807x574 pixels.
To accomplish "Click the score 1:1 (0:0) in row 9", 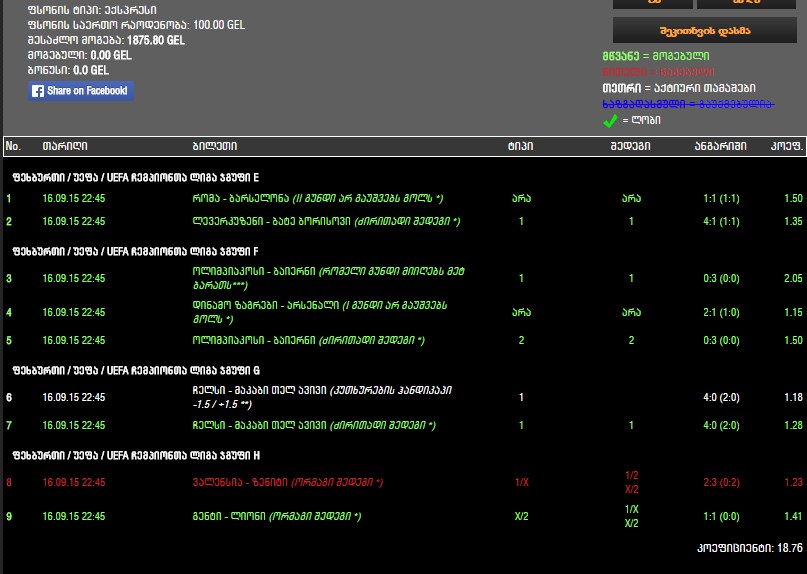I will tap(721, 516).
